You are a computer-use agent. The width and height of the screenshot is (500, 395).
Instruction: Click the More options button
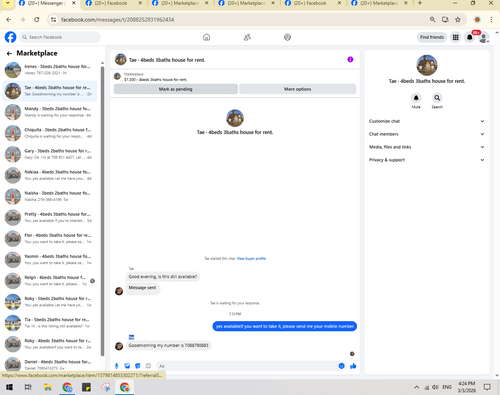point(297,89)
